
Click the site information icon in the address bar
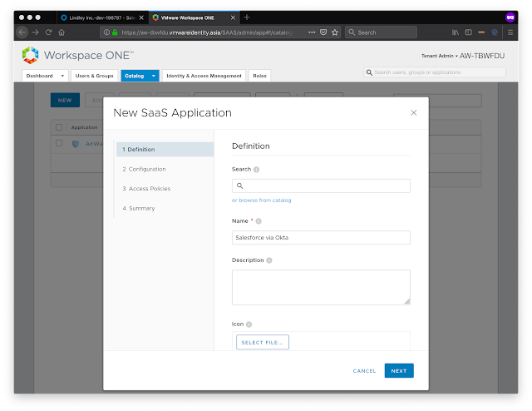pos(106,32)
